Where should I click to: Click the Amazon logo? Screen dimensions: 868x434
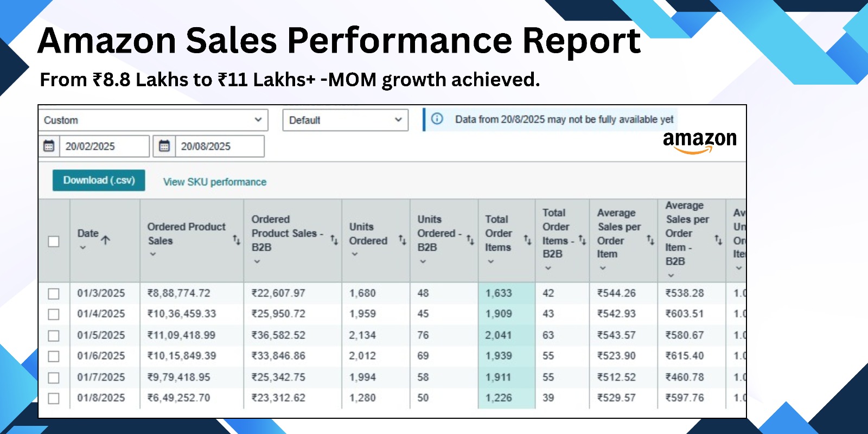(699, 142)
